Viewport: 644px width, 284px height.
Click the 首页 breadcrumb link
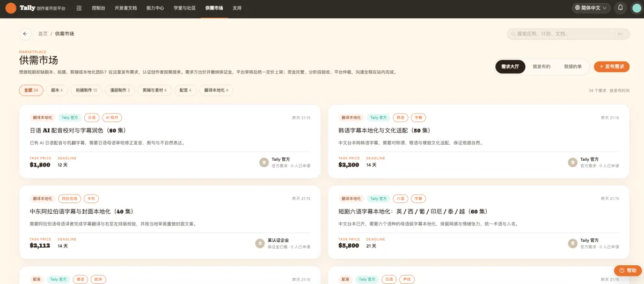point(42,34)
